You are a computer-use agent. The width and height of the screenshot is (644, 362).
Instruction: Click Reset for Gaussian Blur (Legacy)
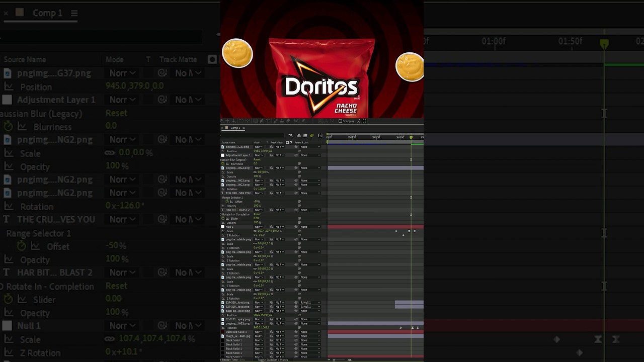257,159
